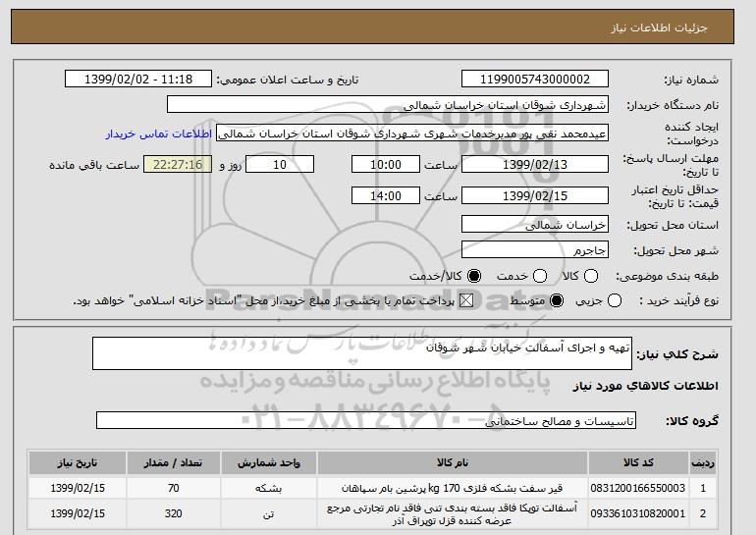The width and height of the screenshot is (756, 535).
Task: Click the response deadline date 1399/02/13
Action: pos(535,164)
